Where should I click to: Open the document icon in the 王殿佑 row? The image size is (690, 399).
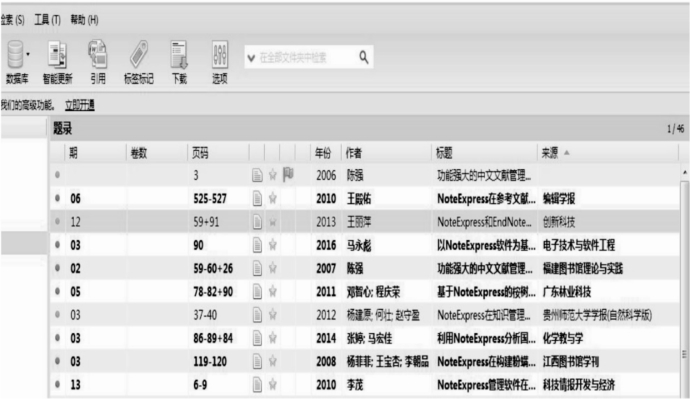[257, 198]
